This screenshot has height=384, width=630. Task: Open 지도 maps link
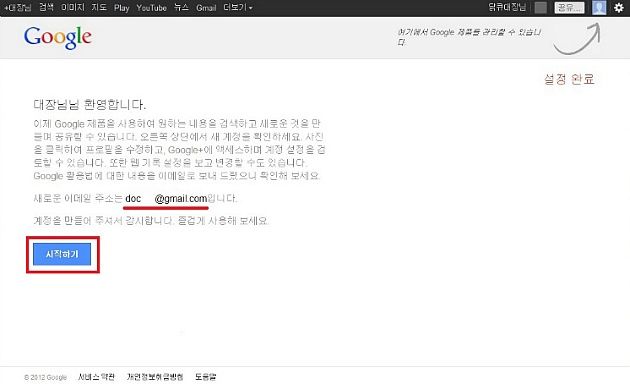pyautogui.click(x=99, y=7)
